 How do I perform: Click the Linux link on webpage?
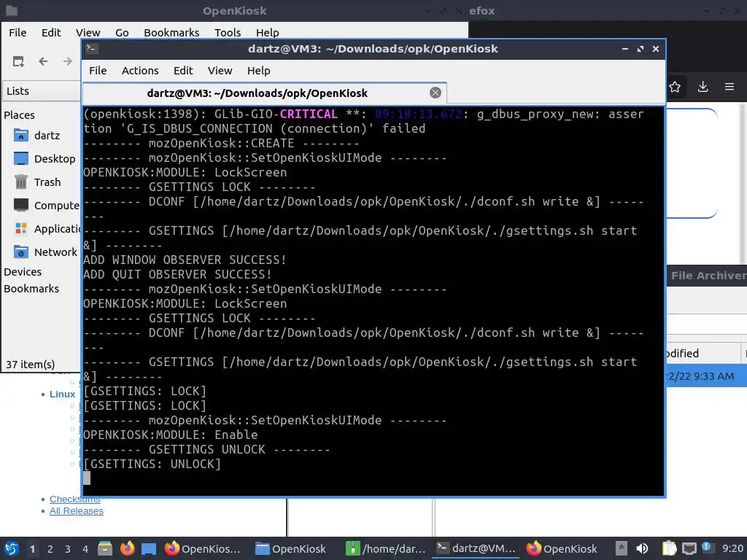tap(63, 394)
